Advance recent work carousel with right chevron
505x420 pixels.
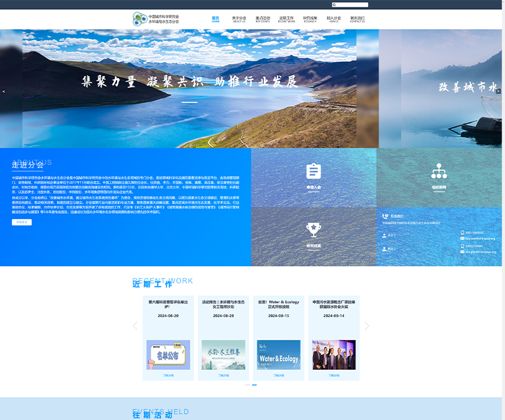366,326
